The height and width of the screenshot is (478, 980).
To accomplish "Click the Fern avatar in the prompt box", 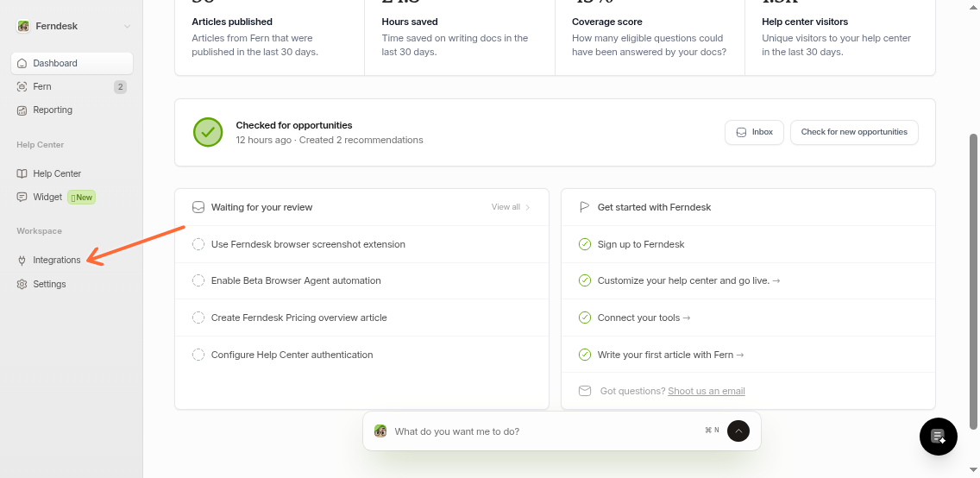I will [380, 431].
